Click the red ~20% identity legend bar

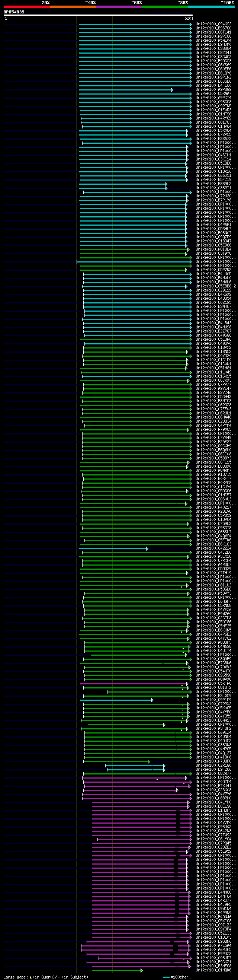[27, 6]
